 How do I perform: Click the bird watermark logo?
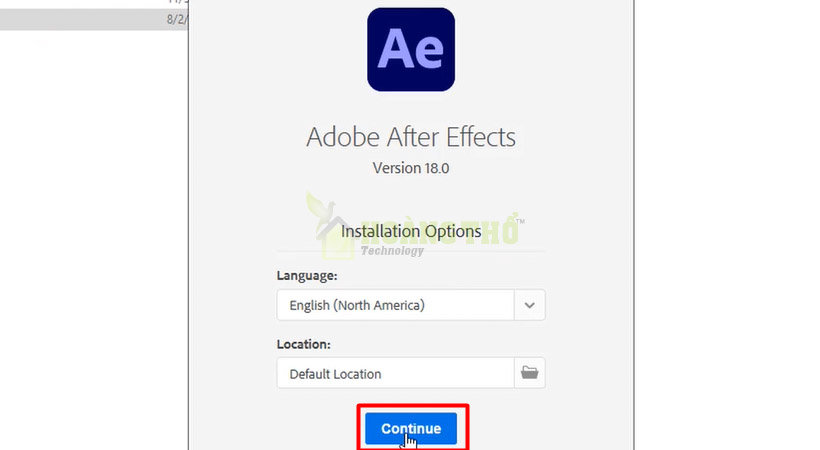(320, 212)
